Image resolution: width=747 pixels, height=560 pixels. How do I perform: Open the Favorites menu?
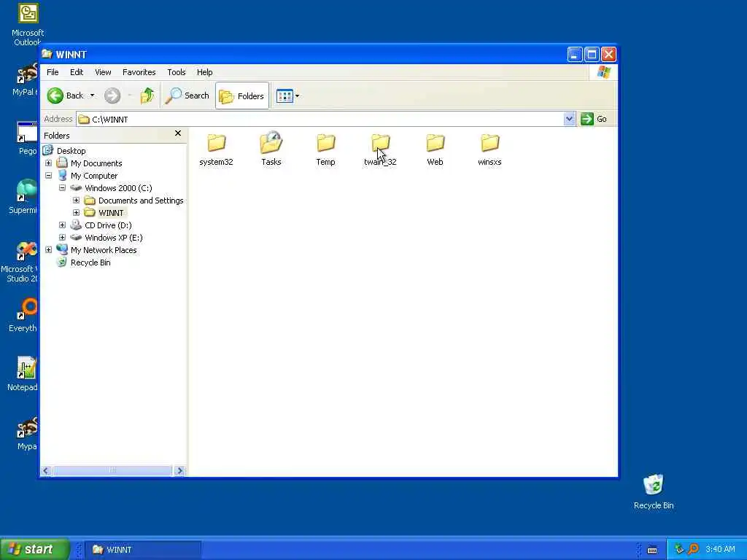[x=139, y=72]
